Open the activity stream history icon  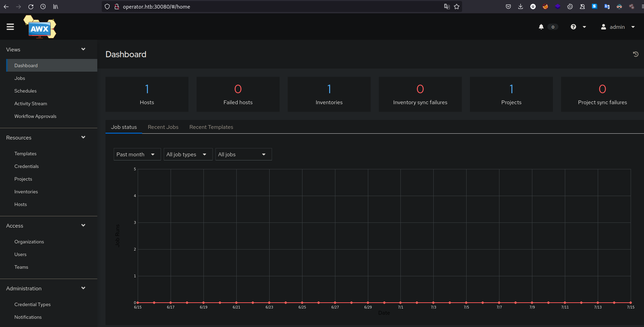click(636, 54)
